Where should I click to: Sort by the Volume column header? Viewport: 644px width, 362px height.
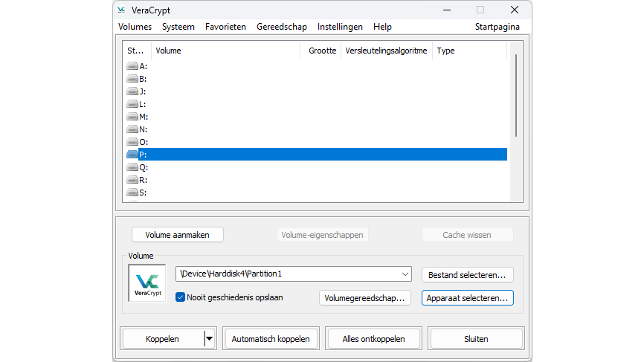tap(225, 51)
